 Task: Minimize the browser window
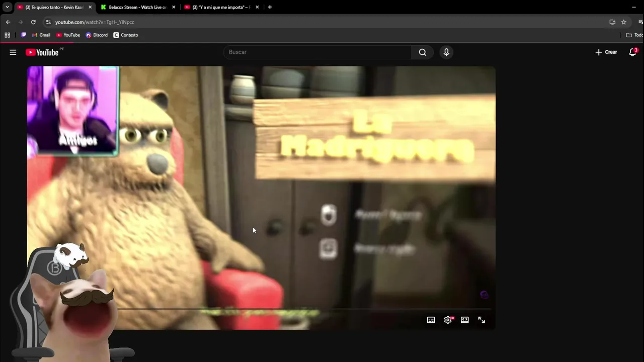pos(634,7)
